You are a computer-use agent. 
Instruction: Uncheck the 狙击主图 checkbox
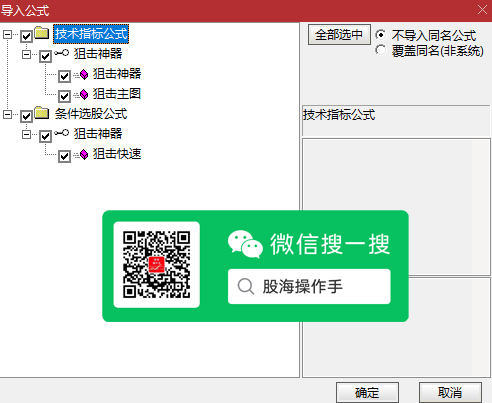pos(64,96)
